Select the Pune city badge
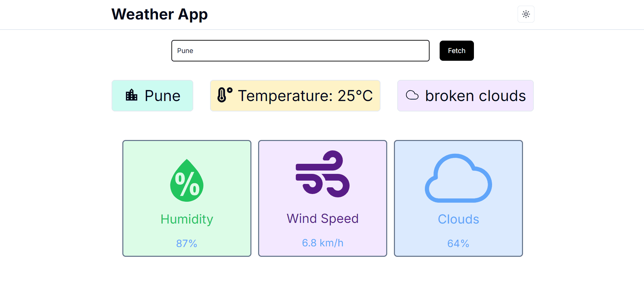 [x=152, y=95]
